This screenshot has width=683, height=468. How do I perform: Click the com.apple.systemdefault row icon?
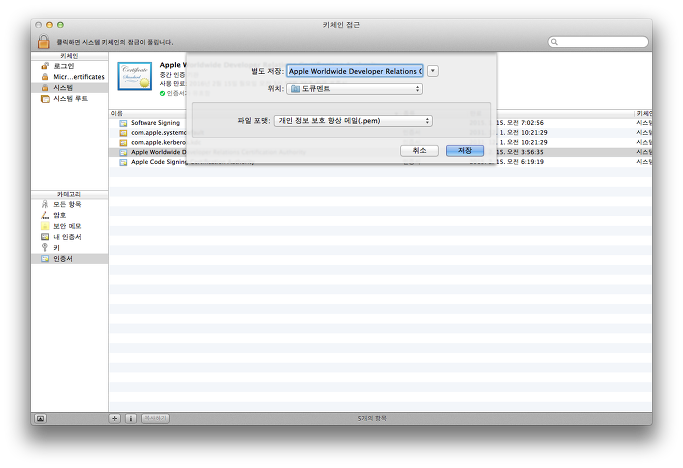[x=123, y=133]
